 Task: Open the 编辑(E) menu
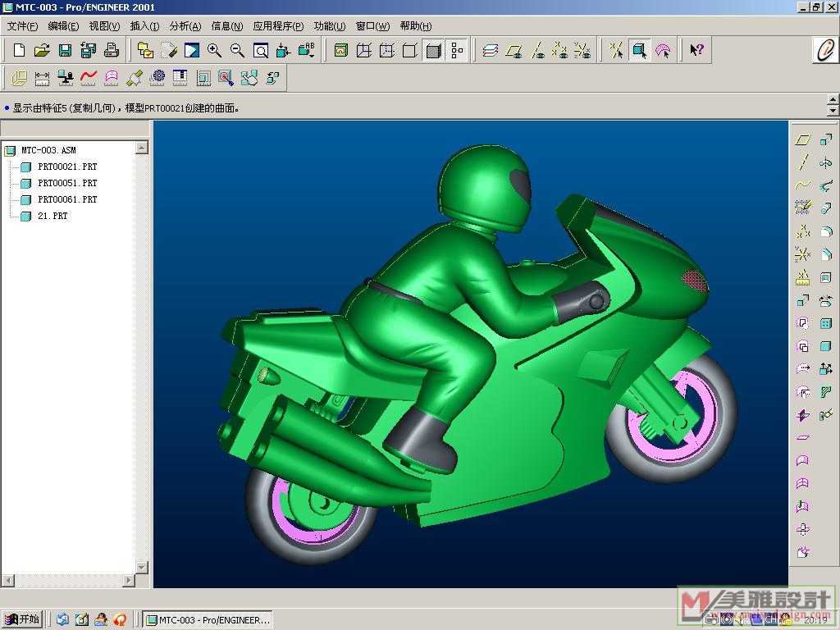click(x=63, y=25)
